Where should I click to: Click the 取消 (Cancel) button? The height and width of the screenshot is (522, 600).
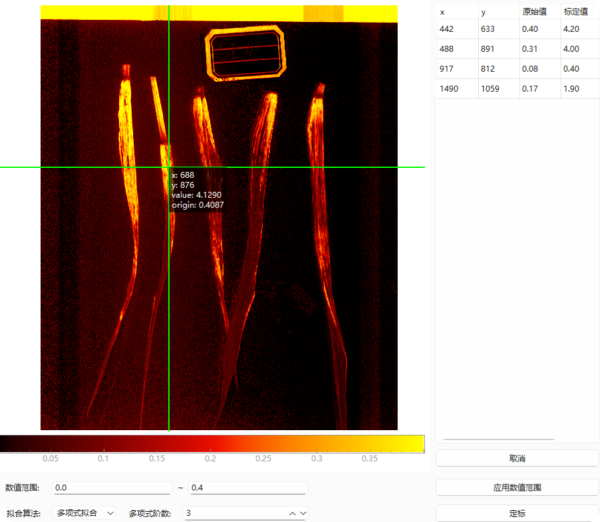pos(517,458)
